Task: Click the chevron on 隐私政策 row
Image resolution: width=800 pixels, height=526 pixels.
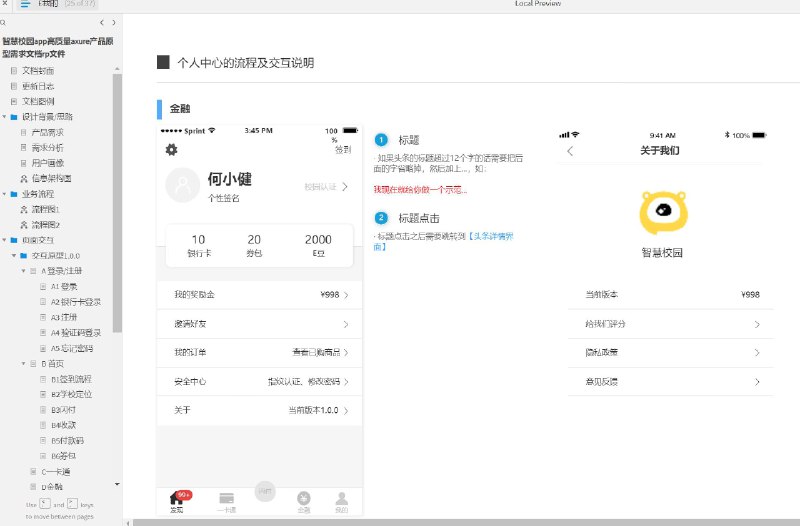Action: [x=757, y=353]
